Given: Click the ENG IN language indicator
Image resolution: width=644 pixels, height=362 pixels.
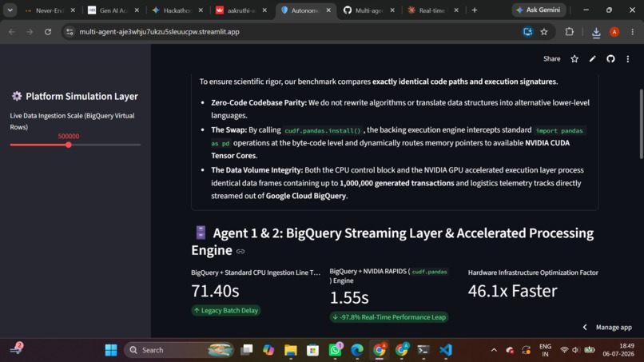Looking at the screenshot, I should [545, 350].
